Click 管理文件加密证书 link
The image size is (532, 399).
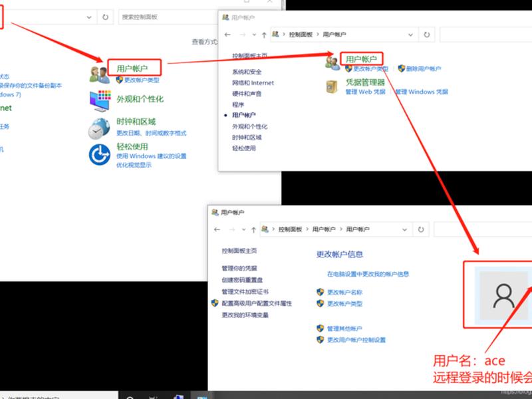click(x=245, y=292)
